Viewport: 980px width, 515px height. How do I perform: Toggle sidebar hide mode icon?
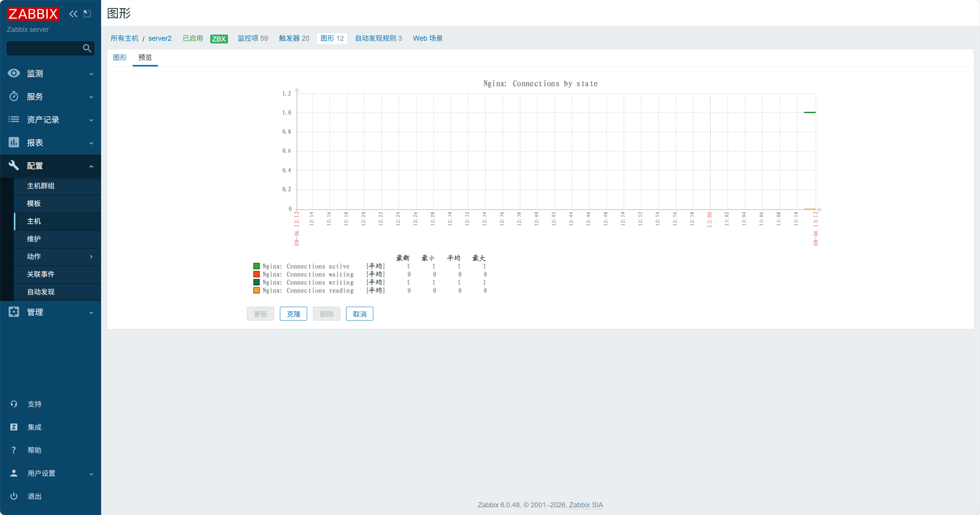88,14
